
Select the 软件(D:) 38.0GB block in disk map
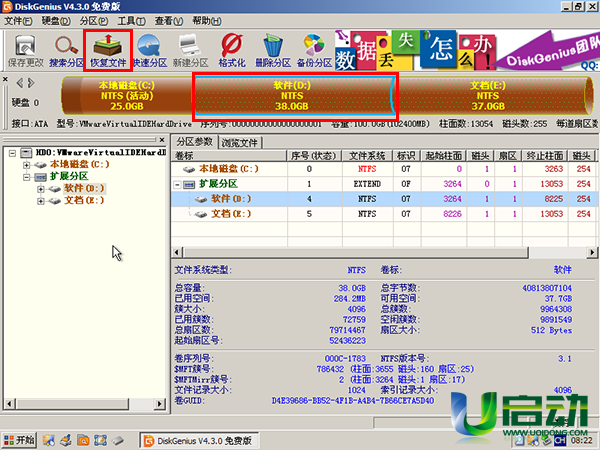click(x=292, y=96)
